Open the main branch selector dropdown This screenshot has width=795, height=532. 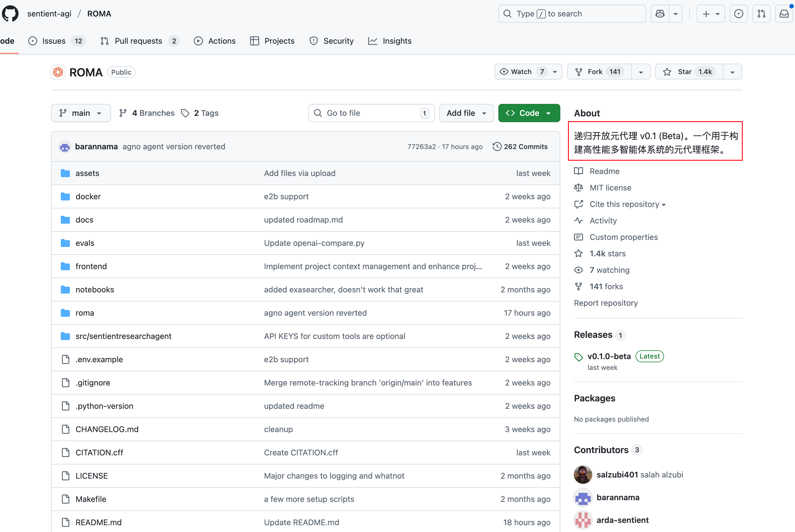[81, 113]
